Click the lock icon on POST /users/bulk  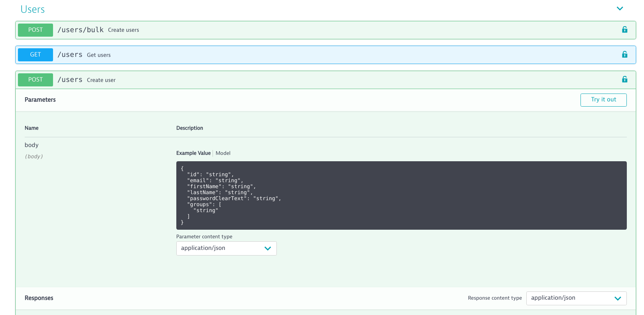(624, 30)
